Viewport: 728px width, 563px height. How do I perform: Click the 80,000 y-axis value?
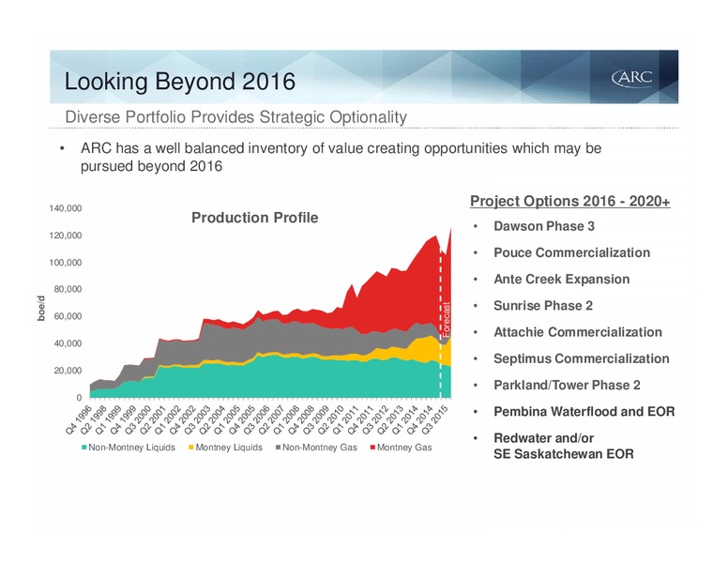click(68, 289)
